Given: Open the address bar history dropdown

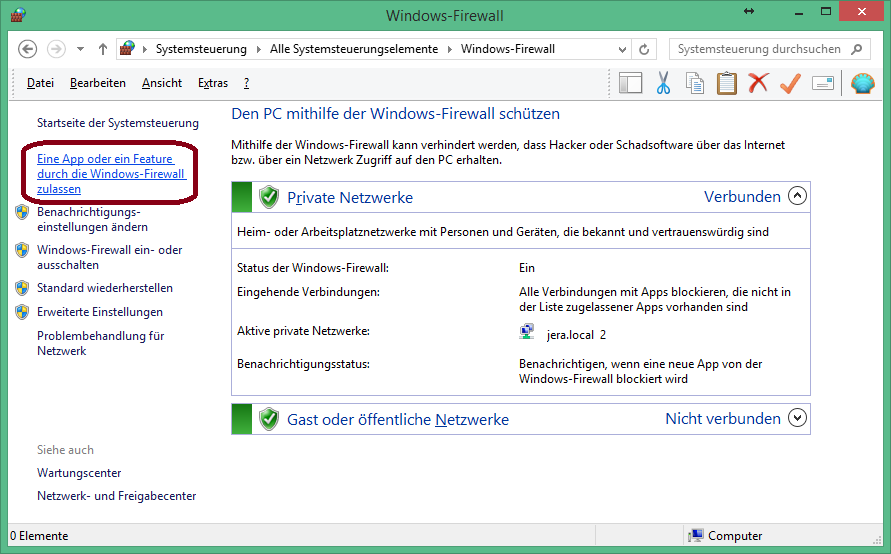Looking at the screenshot, I should pyautogui.click(x=623, y=49).
